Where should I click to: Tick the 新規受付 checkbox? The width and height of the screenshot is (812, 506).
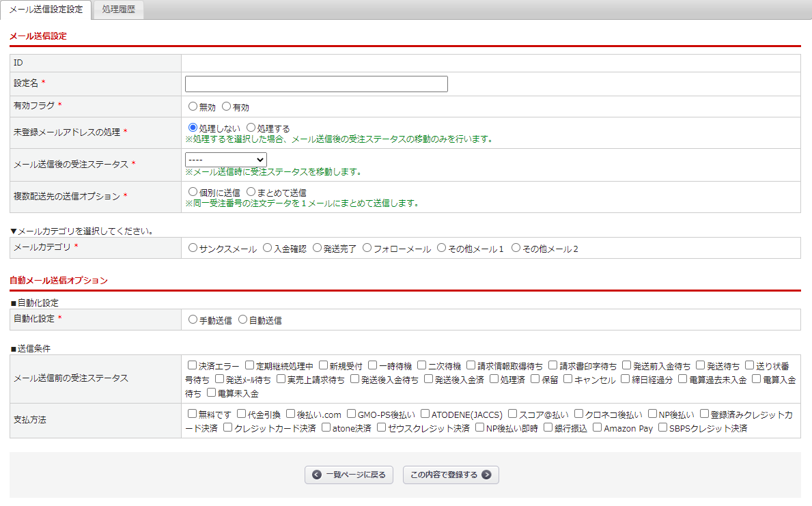(x=323, y=365)
